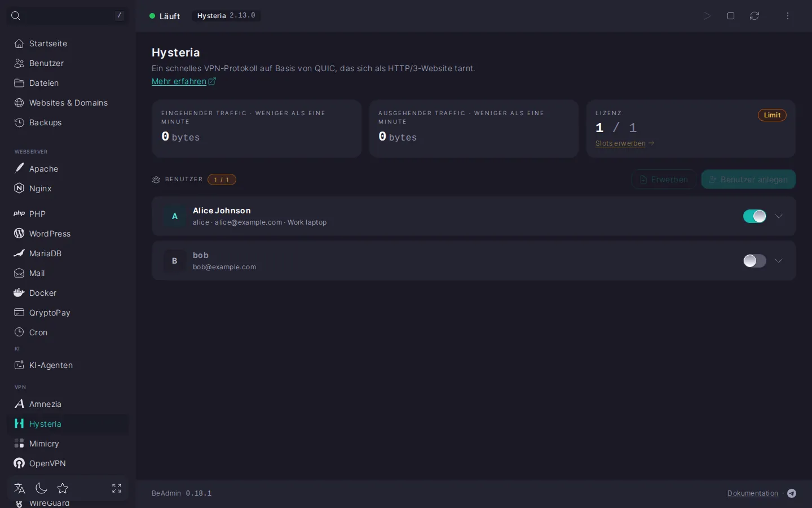Image resolution: width=812 pixels, height=508 pixels.
Task: Click the Erwerben button
Action: coord(664,179)
